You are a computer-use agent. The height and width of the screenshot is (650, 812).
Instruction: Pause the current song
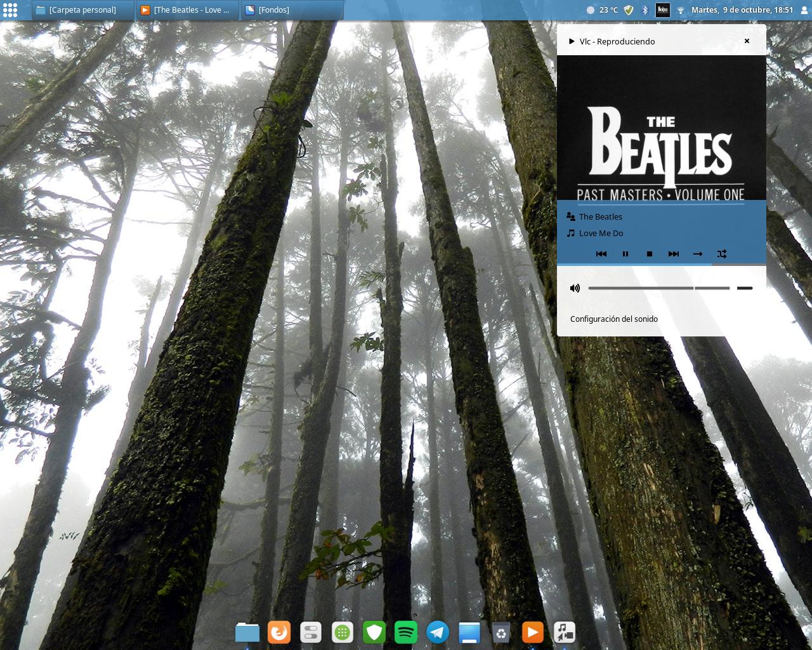[625, 254]
